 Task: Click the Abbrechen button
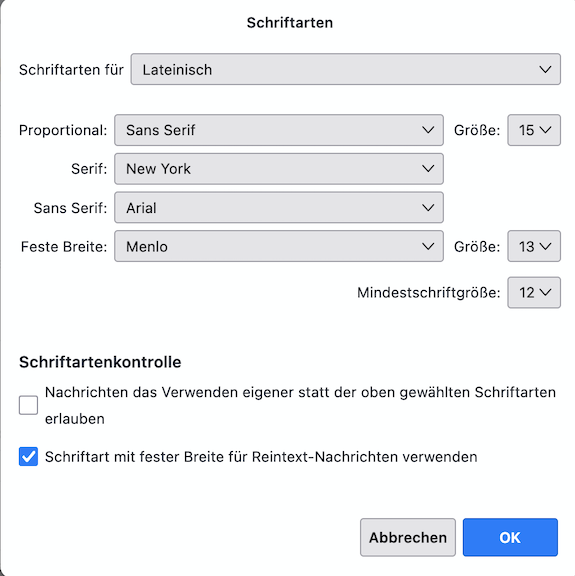pyautogui.click(x=408, y=537)
